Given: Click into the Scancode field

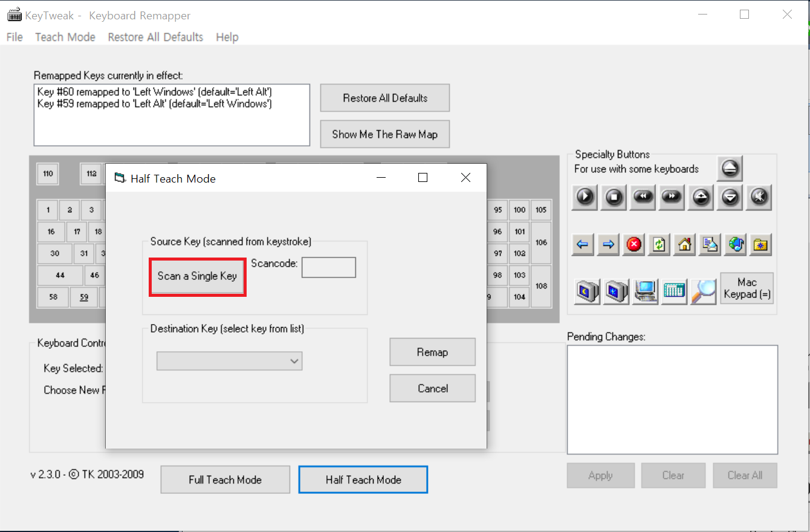Looking at the screenshot, I should (x=329, y=268).
